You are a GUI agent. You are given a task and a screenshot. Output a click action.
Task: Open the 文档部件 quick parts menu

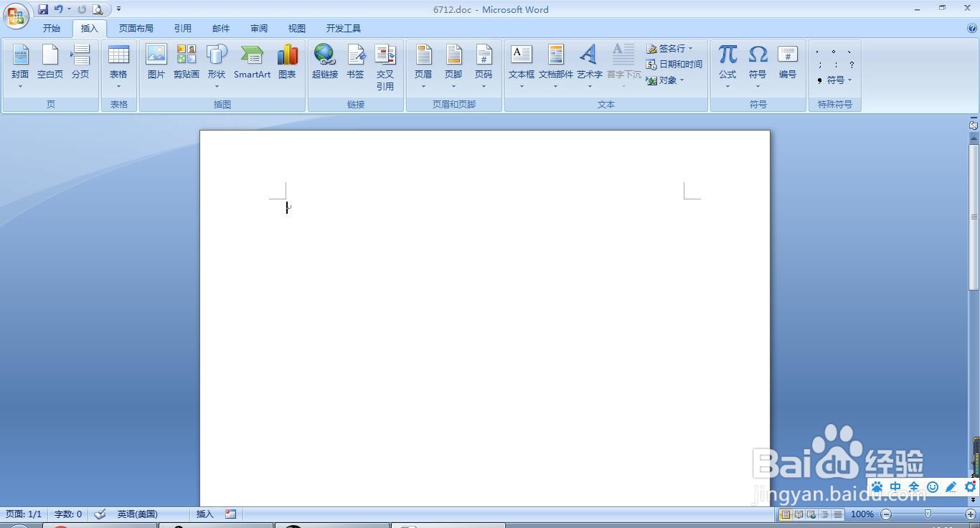556,67
